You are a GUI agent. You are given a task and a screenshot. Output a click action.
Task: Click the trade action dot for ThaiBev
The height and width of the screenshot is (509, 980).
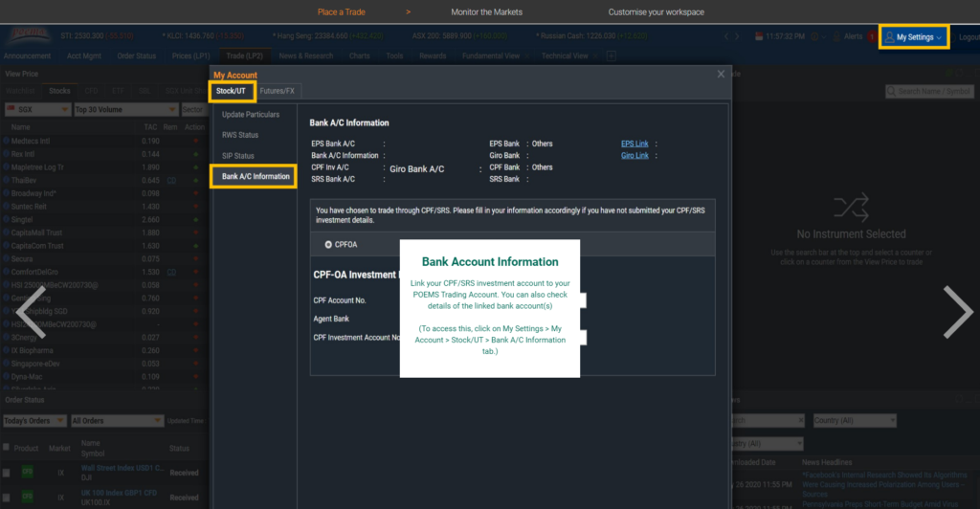click(x=195, y=181)
